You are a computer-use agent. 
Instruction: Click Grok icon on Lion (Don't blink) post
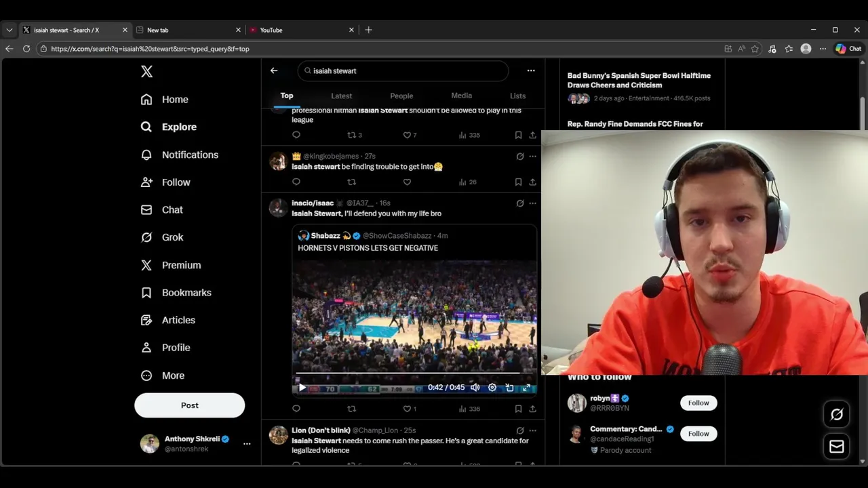(x=520, y=430)
